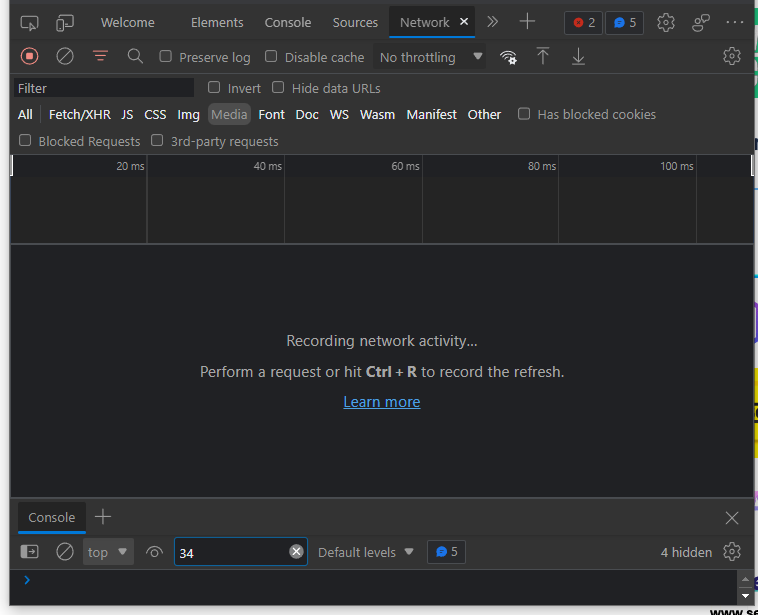This screenshot has height=615, width=758.
Task: Clear the network log
Action: tap(65, 57)
